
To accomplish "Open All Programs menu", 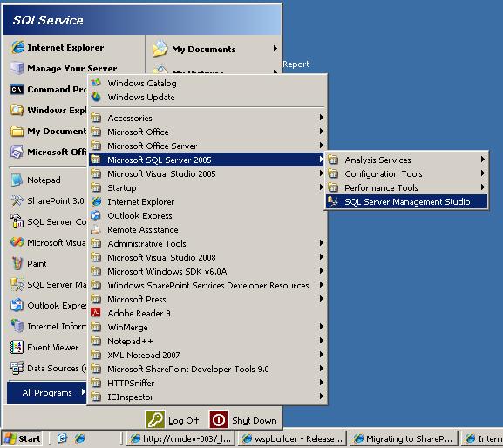I will tap(47, 392).
